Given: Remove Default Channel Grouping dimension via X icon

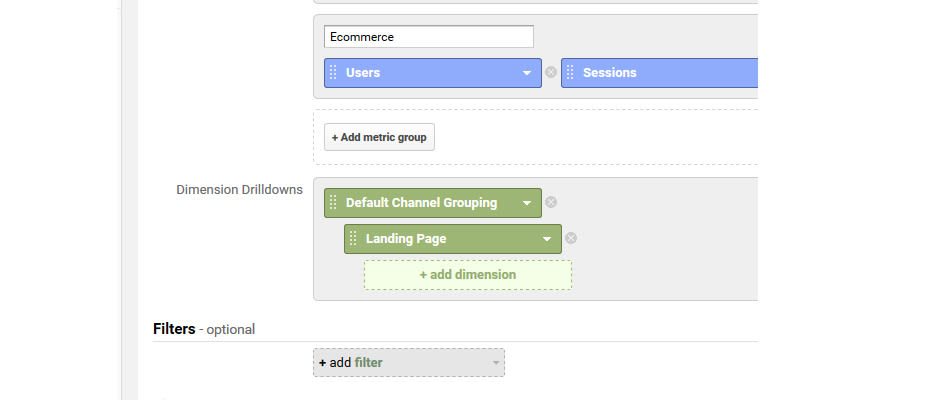Looking at the screenshot, I should click(x=550, y=202).
